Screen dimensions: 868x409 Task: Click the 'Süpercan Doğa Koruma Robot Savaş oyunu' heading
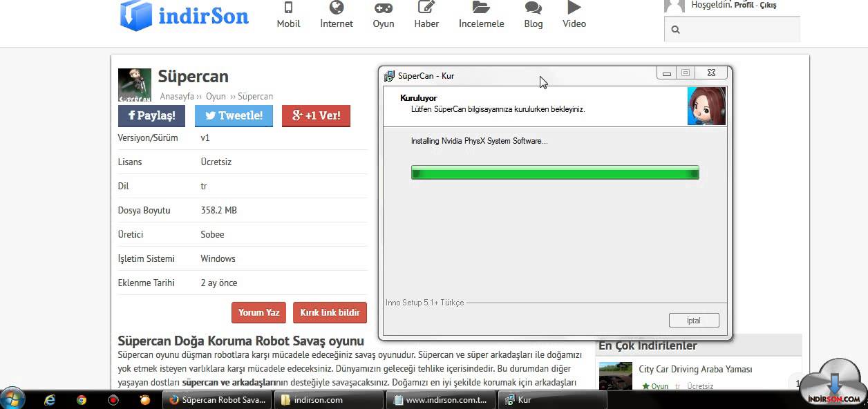240,341
